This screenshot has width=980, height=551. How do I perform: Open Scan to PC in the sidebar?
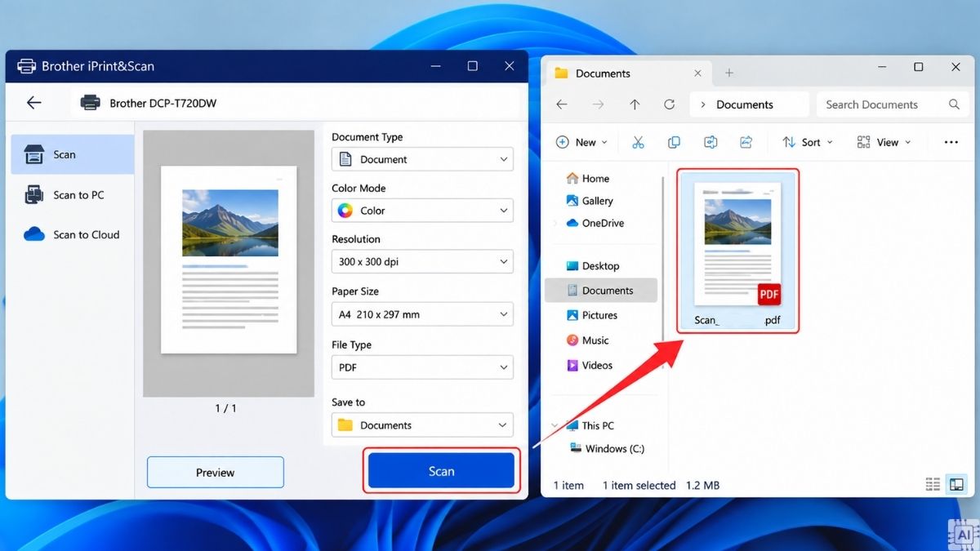(x=73, y=195)
